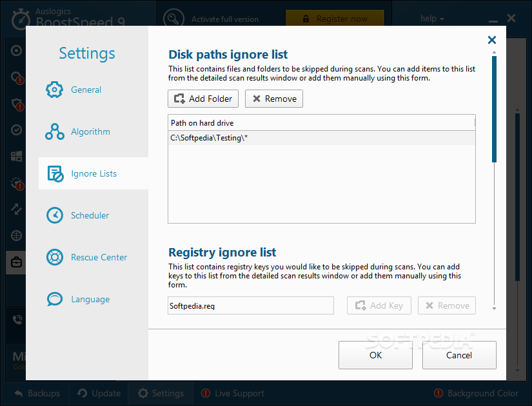Click Backups in the bottom bar
The image size is (532, 406).
37,394
